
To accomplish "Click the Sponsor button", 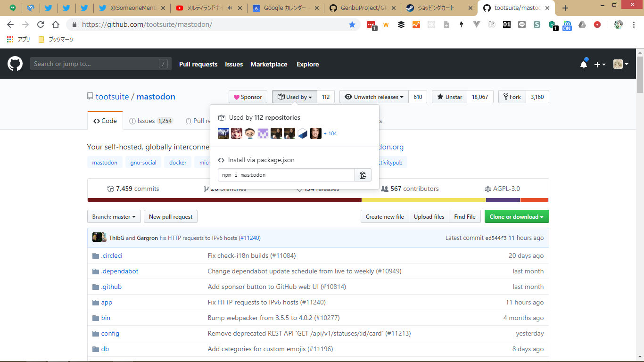I will pos(248,97).
